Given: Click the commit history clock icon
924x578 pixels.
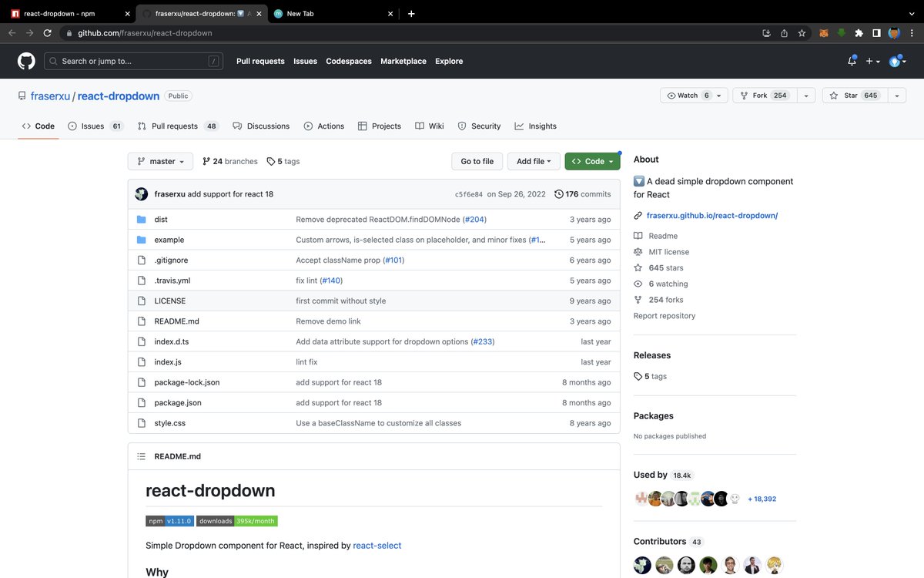Looking at the screenshot, I should click(x=558, y=194).
